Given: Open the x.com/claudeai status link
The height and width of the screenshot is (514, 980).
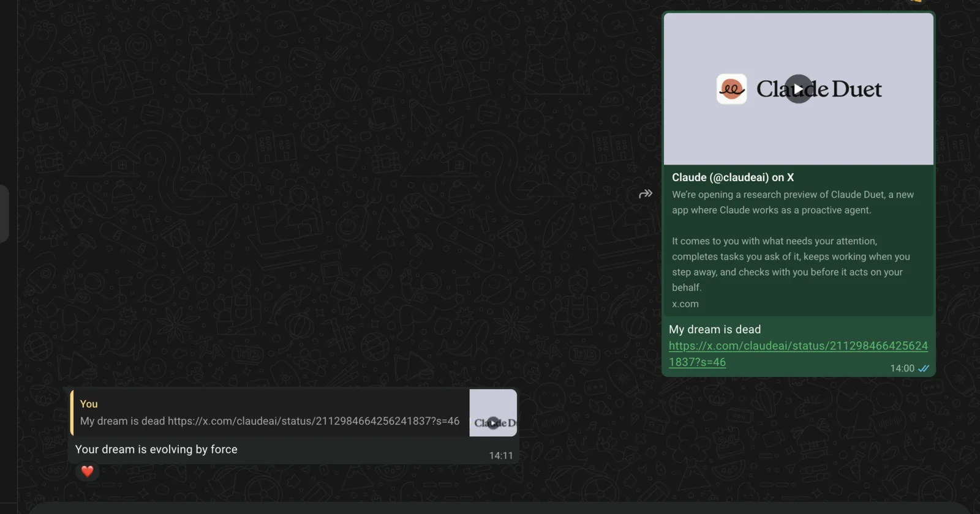Looking at the screenshot, I should (x=798, y=354).
